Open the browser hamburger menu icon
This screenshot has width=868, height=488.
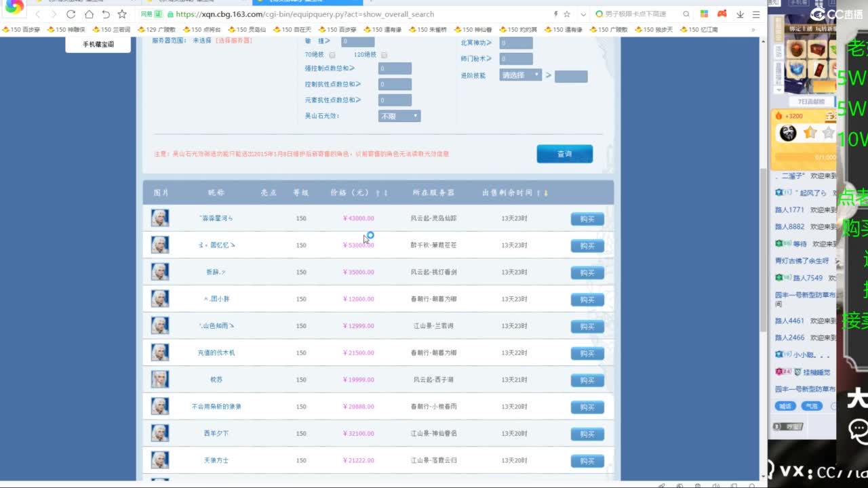click(x=756, y=14)
